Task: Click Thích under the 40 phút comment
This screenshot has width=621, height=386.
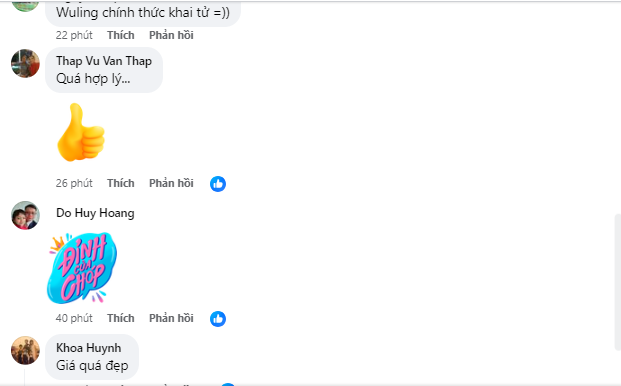Action: pyautogui.click(x=121, y=318)
